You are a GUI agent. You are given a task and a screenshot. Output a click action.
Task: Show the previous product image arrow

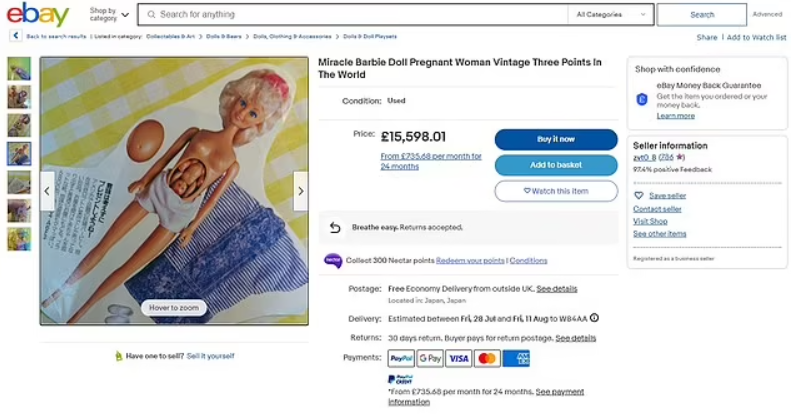pos(47,190)
